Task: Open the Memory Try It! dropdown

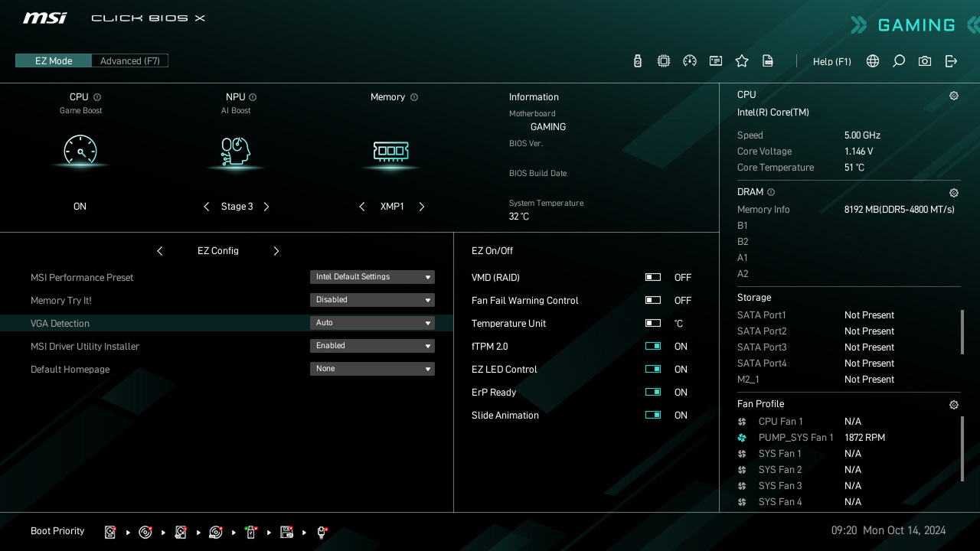Action: 372,299
